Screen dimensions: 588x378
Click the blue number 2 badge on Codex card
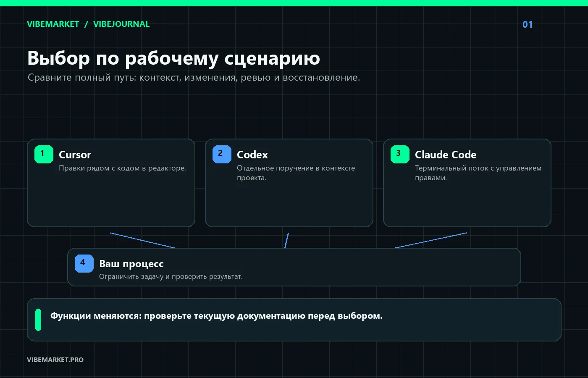222,154
